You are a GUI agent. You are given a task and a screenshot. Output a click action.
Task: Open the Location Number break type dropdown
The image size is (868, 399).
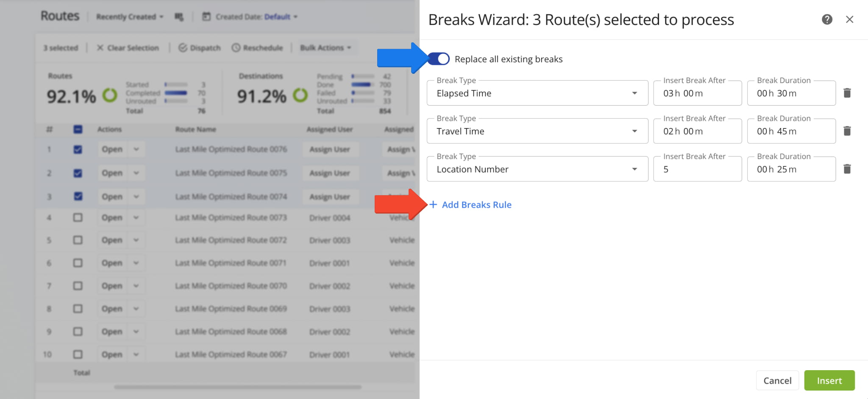point(634,169)
